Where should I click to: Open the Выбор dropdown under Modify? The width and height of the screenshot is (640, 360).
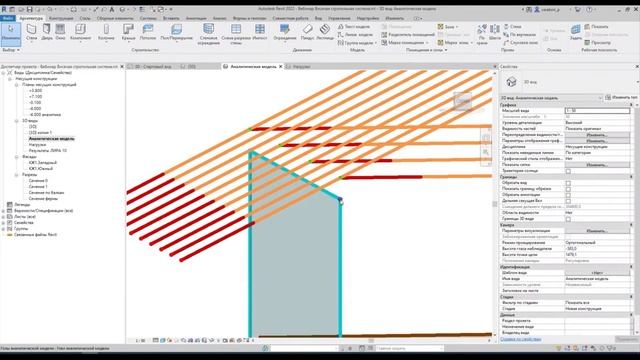[11, 50]
